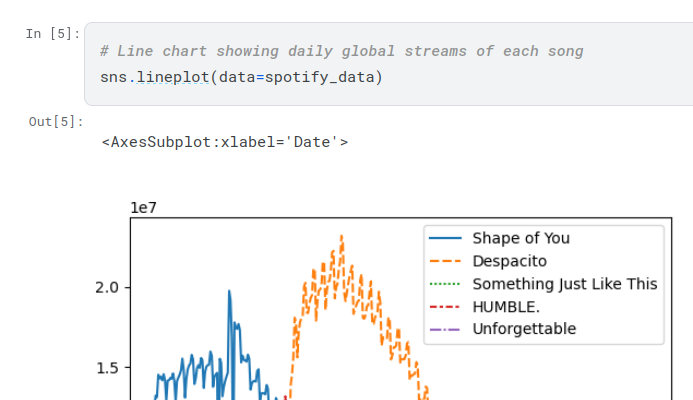The height and width of the screenshot is (400, 693).
Task: Click the In [5] cell prompt
Action: (50, 34)
